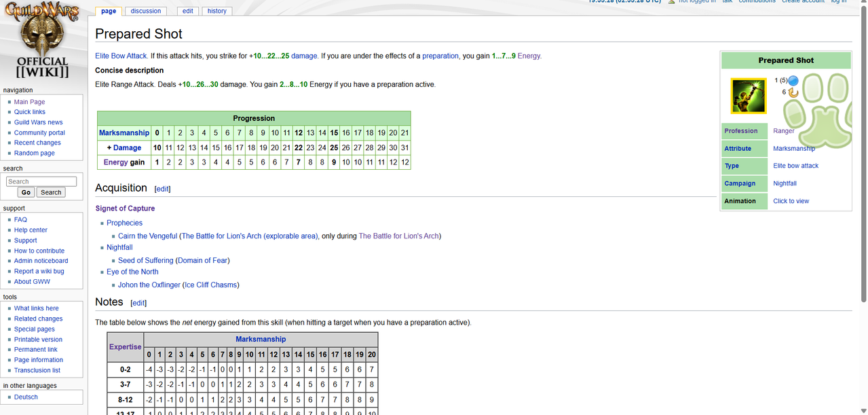Open How to contribute page
The height and width of the screenshot is (415, 868).
tap(39, 251)
